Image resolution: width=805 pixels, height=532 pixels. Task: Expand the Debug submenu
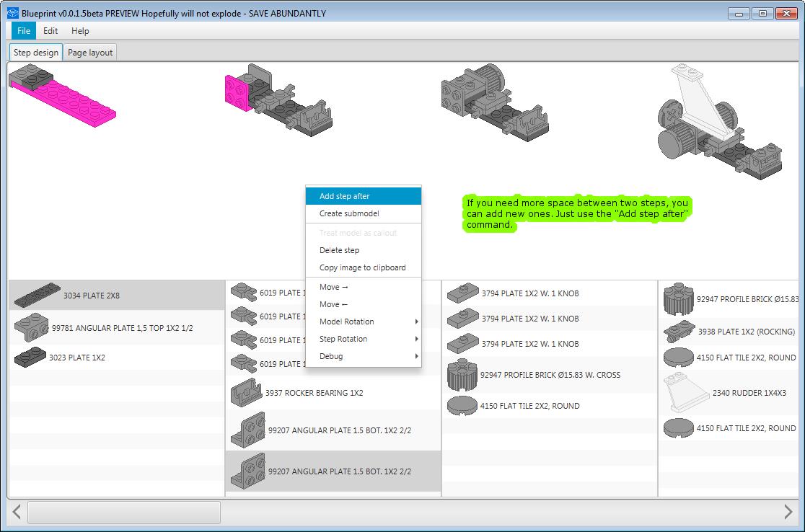(364, 356)
